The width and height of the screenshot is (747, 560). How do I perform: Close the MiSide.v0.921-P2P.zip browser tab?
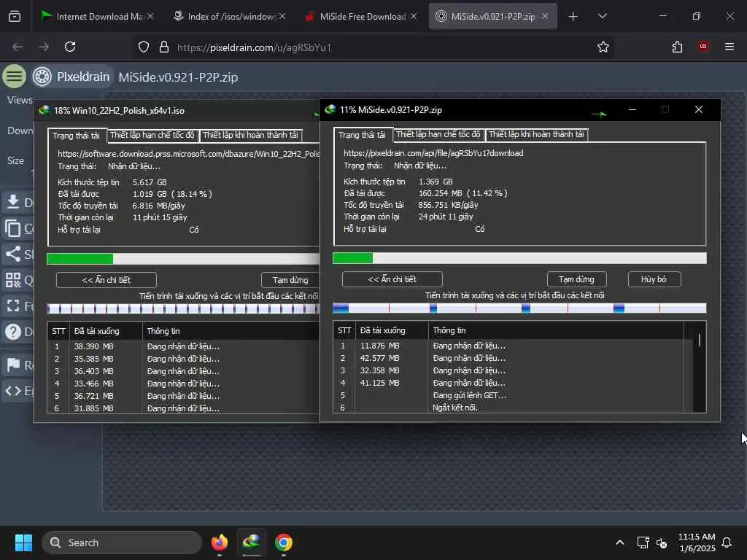(545, 16)
